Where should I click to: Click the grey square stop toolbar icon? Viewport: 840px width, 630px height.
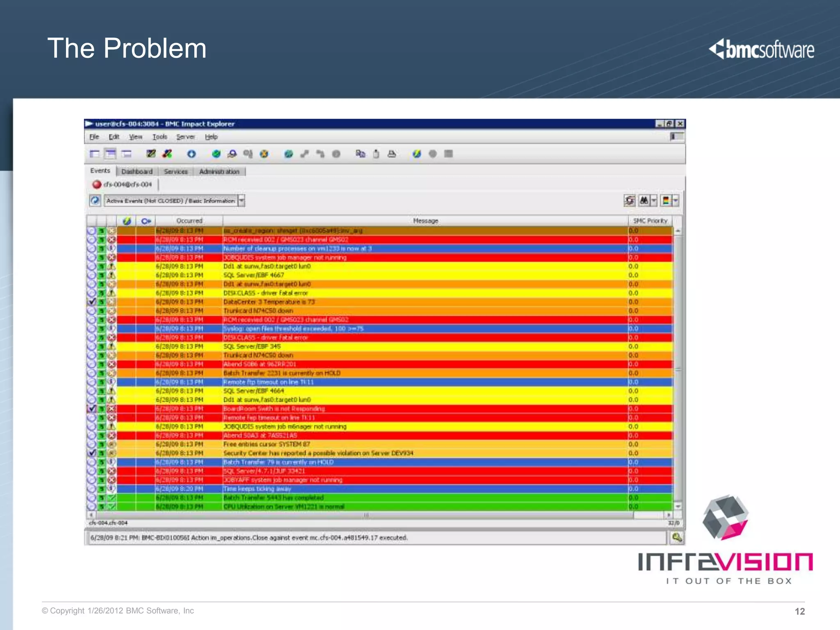point(448,154)
